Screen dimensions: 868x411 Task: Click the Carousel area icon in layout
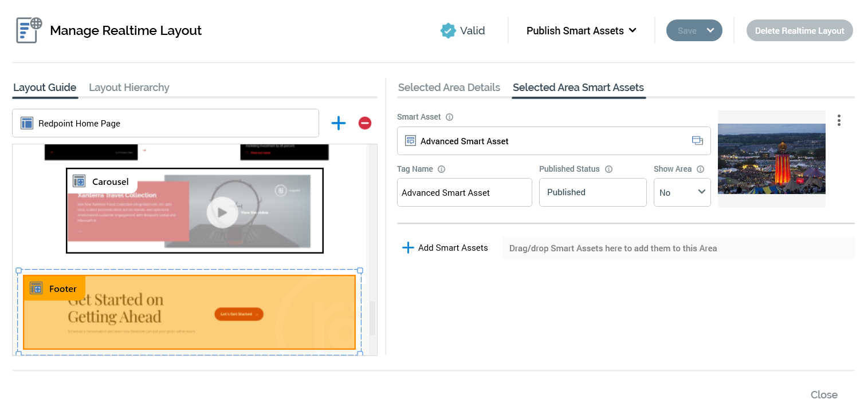tap(79, 181)
